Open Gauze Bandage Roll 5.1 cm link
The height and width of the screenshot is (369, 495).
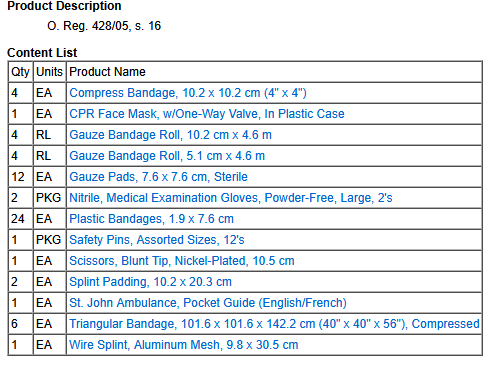[167, 156]
